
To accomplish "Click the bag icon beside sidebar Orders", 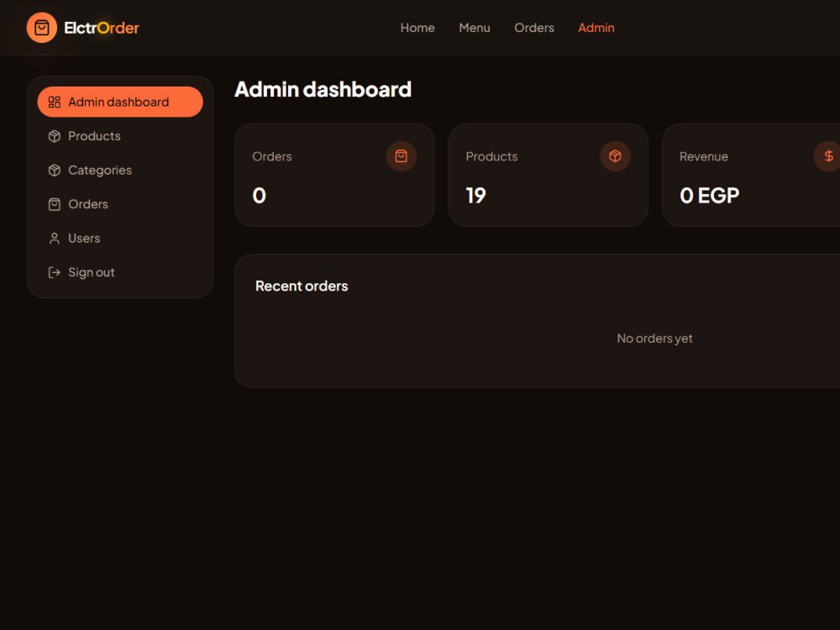I will coord(55,204).
